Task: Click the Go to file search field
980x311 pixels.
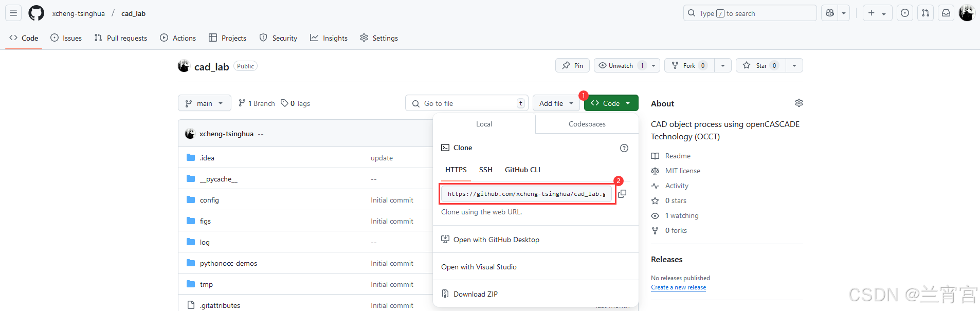Action: click(467, 103)
